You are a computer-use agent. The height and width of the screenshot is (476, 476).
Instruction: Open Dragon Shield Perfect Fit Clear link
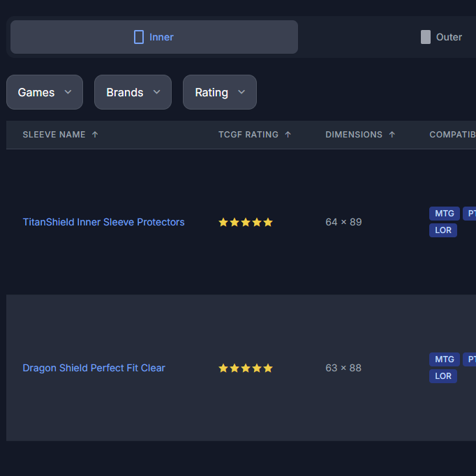(x=94, y=368)
